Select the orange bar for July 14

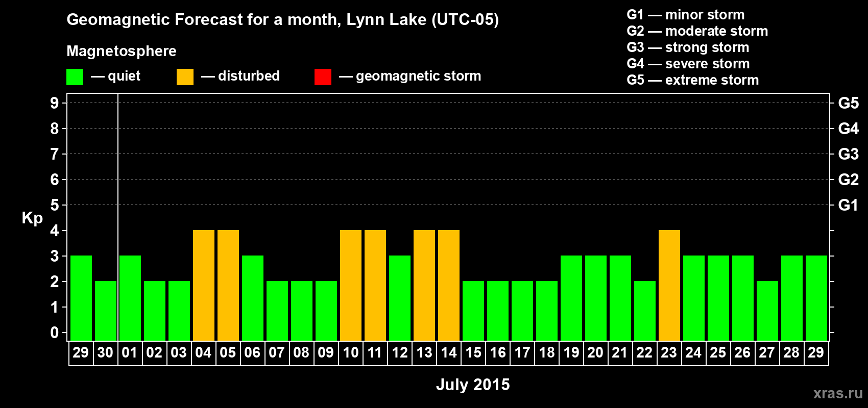(449, 286)
